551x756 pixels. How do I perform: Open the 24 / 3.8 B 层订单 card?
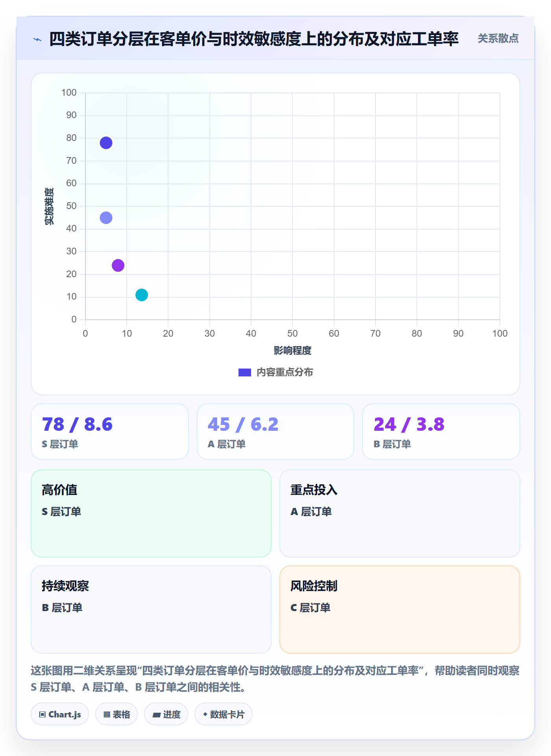point(441,432)
